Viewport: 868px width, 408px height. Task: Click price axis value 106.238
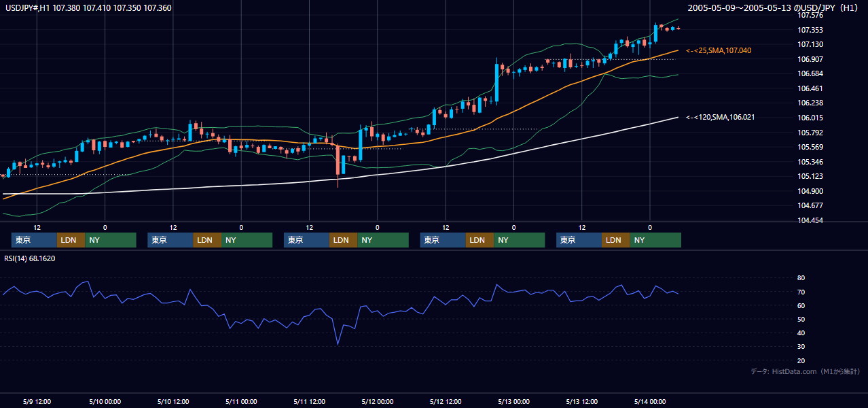[810, 103]
